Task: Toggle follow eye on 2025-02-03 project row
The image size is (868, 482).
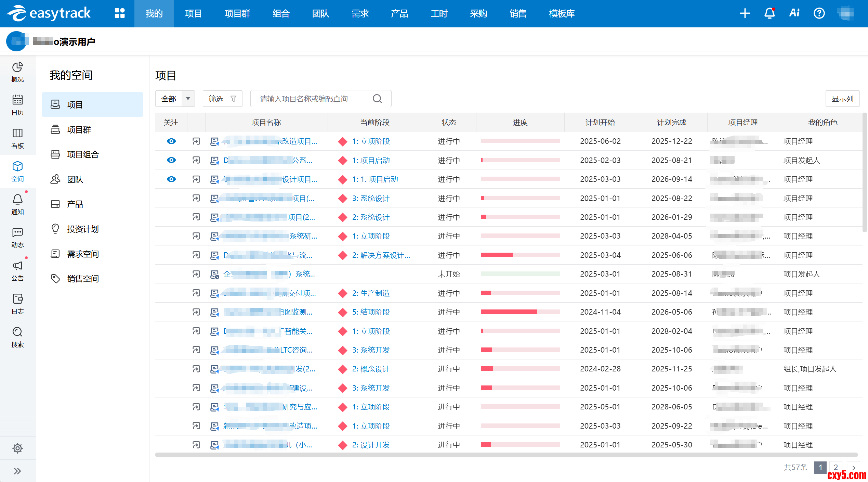Action: point(171,160)
